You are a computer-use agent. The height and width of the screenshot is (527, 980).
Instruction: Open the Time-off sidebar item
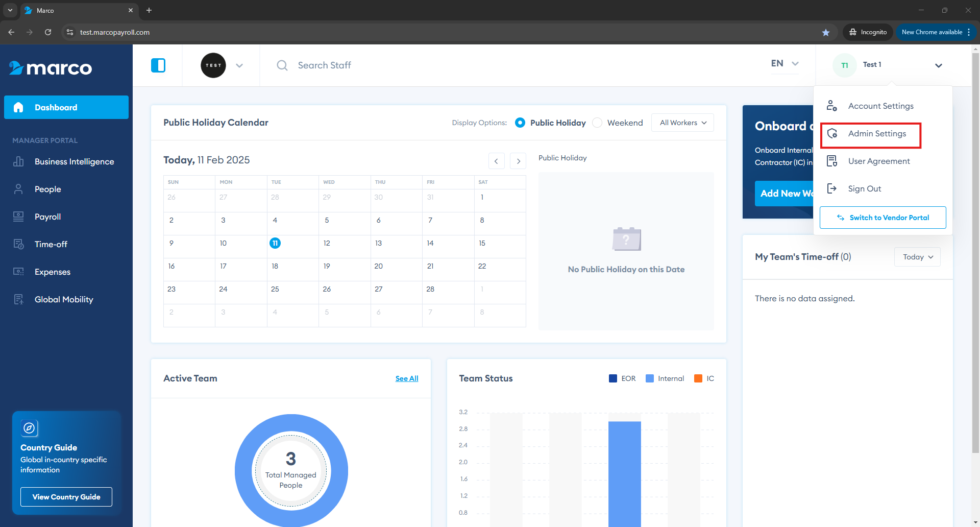click(x=51, y=244)
